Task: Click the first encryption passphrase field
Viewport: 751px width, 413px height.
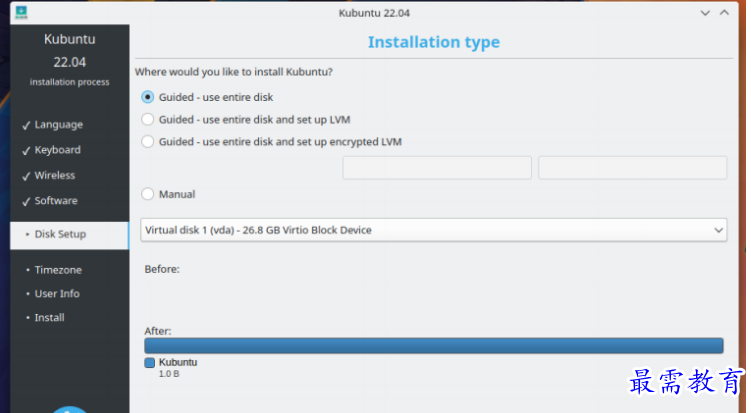Action: click(x=437, y=168)
